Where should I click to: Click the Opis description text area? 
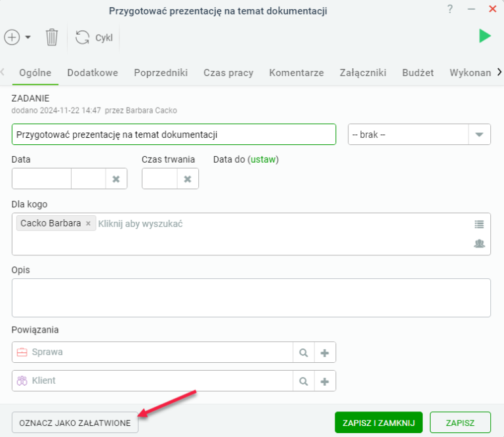pyautogui.click(x=251, y=298)
